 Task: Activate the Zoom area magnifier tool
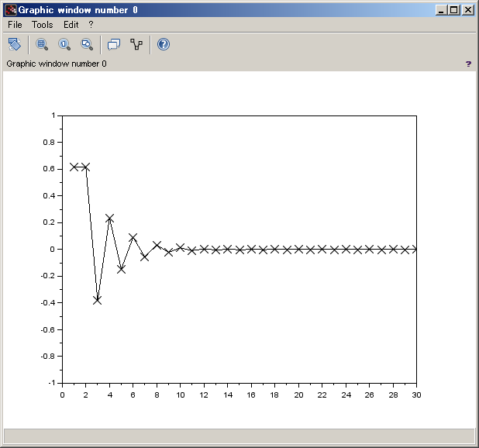[42, 44]
